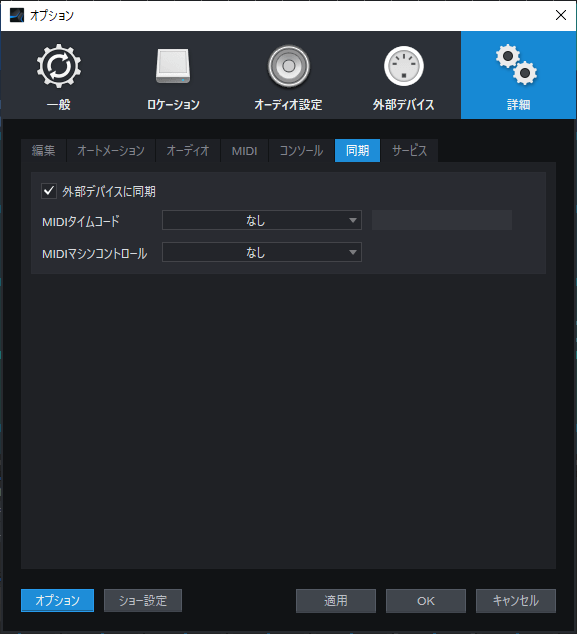The image size is (577, 634).
Task: Open the サービス tab
Action: tap(409, 150)
